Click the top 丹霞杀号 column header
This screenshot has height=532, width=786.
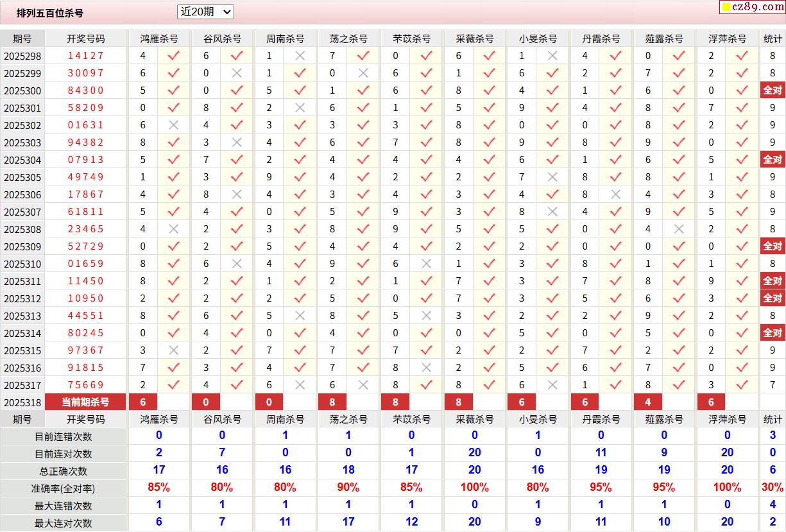[601, 39]
